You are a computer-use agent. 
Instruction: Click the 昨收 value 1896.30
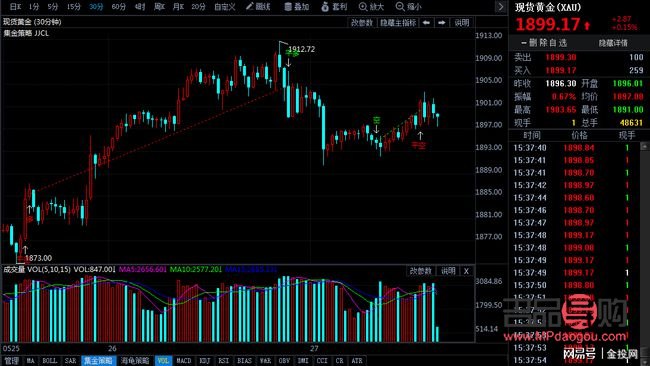[x=561, y=83]
